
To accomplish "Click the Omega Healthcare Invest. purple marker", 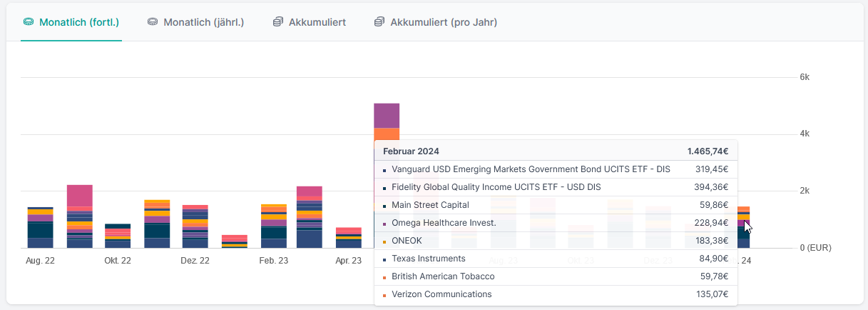I will coord(385,224).
